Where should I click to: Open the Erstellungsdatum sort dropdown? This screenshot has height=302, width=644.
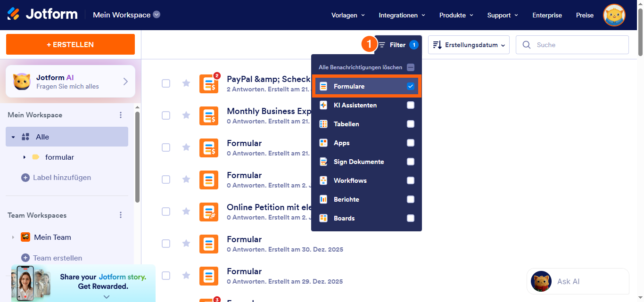(x=469, y=45)
